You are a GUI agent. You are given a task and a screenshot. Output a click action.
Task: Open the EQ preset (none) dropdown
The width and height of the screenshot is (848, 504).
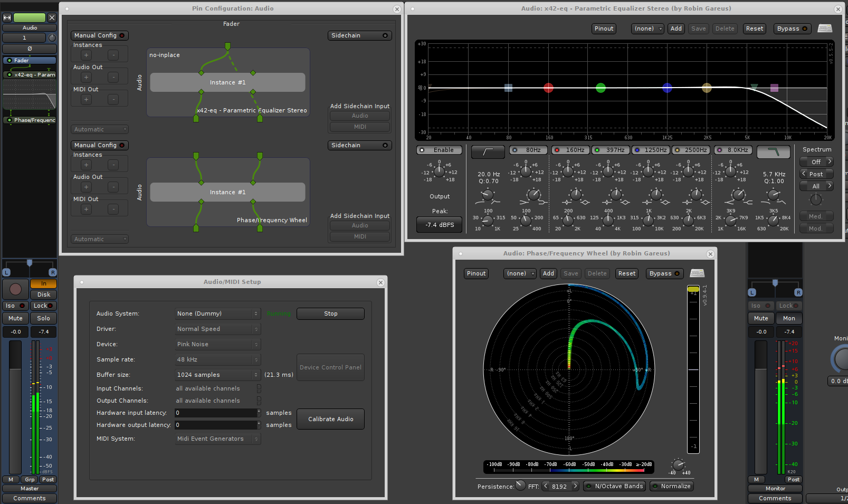pos(647,28)
